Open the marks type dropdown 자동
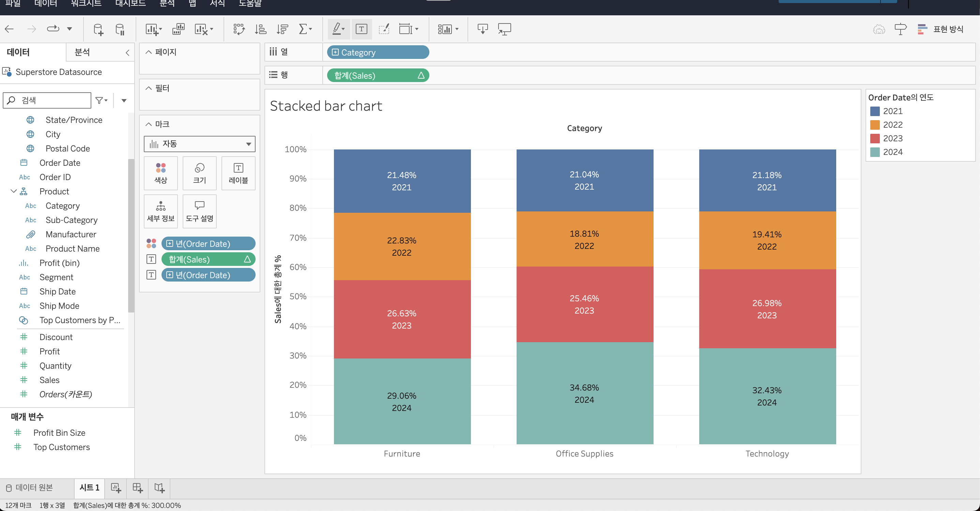The width and height of the screenshot is (980, 511). 199,144
